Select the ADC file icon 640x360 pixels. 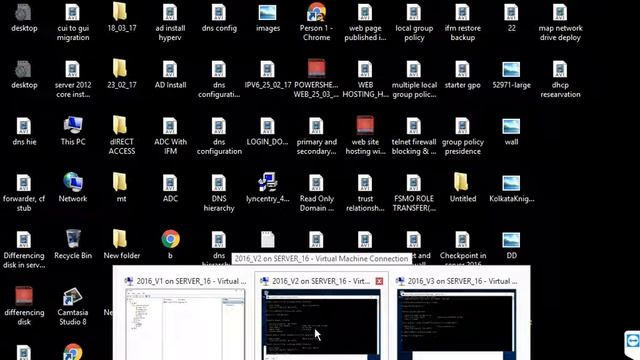coord(170,183)
